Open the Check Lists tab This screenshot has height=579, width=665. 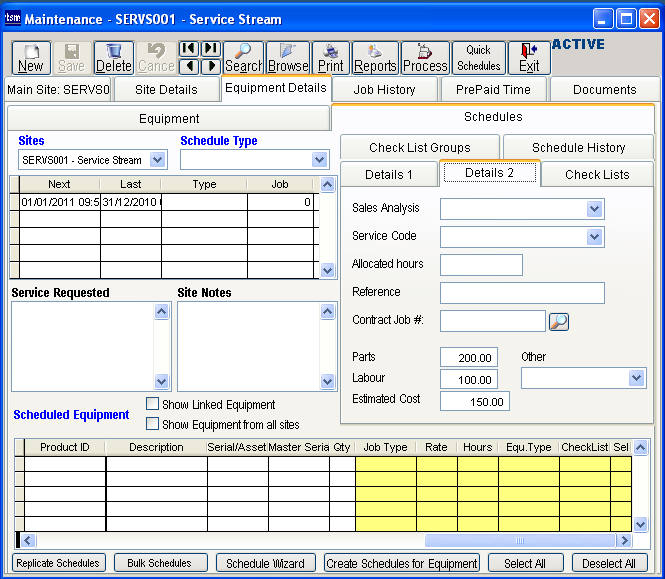(597, 174)
